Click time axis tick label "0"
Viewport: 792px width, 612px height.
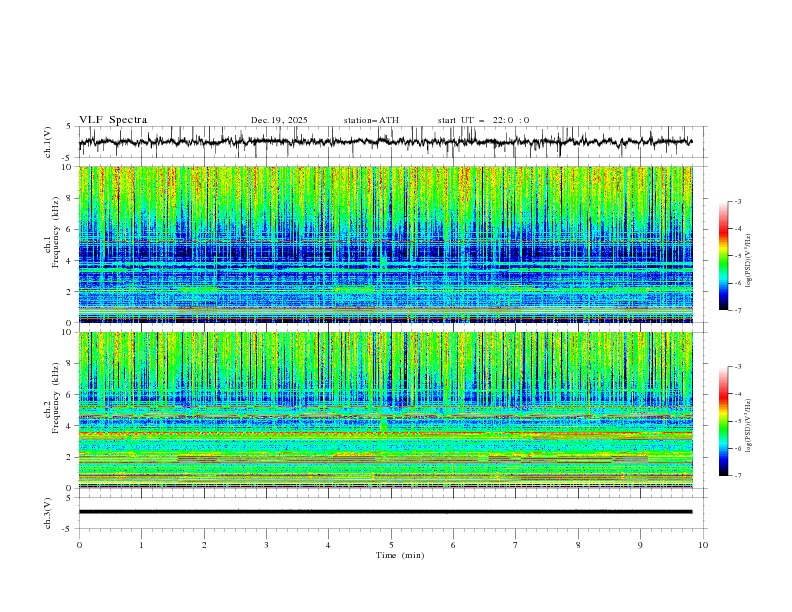tap(79, 545)
